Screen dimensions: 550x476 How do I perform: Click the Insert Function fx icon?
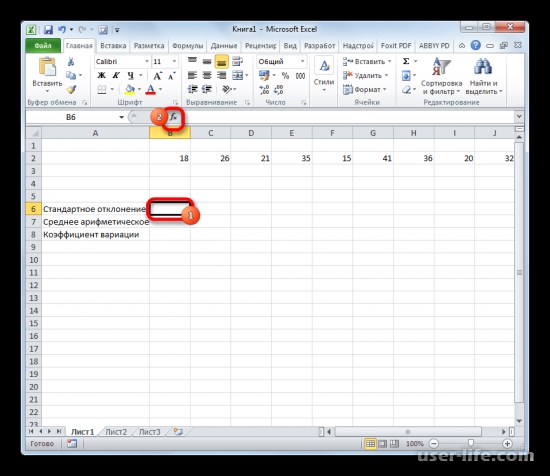coord(173,117)
